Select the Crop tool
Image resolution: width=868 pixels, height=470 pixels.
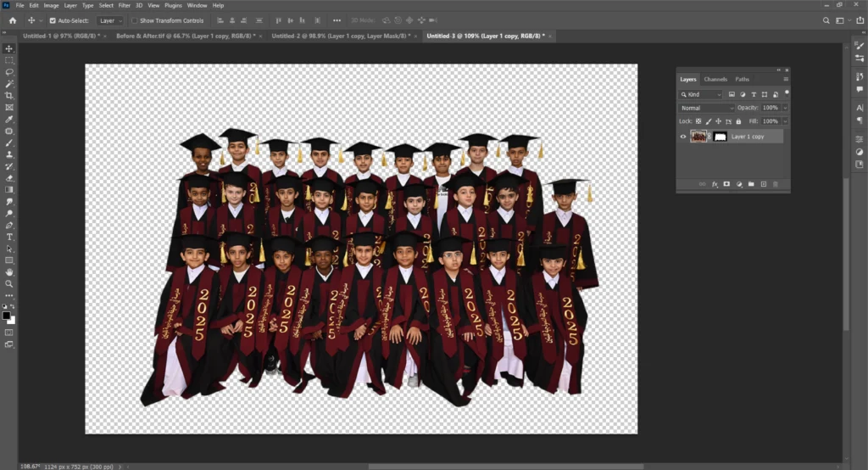[x=9, y=96]
